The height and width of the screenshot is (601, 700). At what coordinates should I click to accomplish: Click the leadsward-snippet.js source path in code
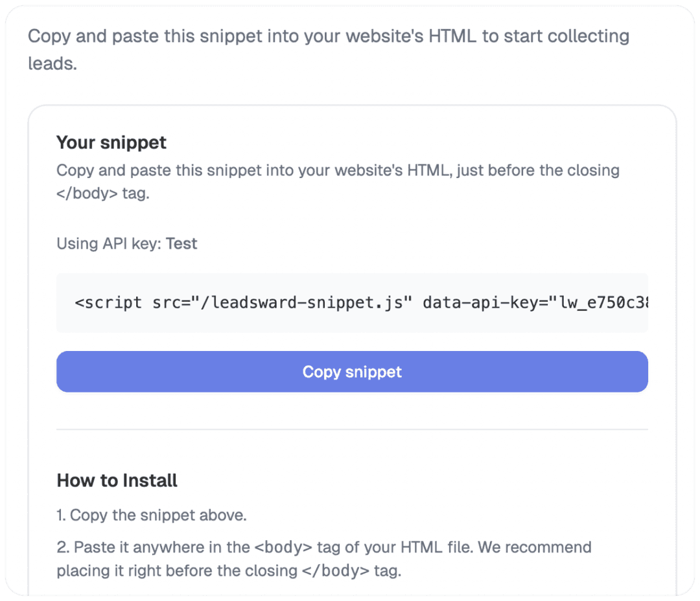302,303
